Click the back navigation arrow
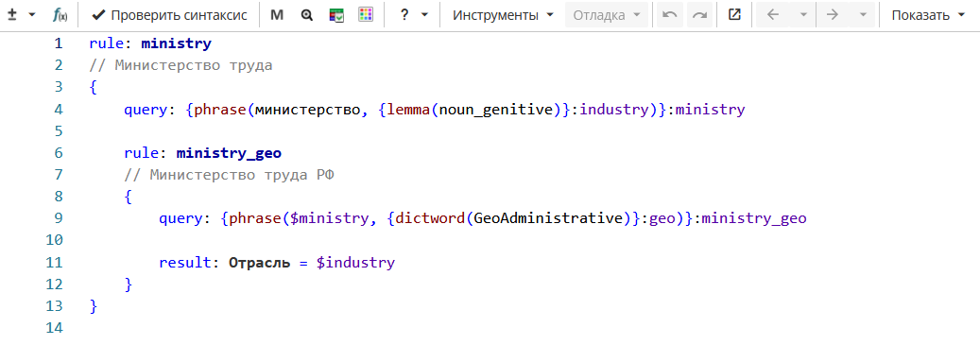This screenshot has width=980, height=345. pos(772,15)
